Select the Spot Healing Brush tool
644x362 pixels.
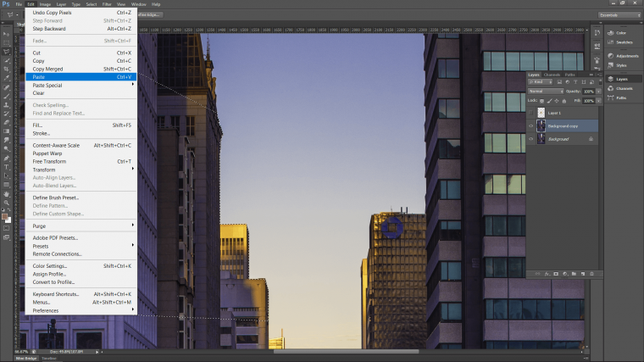click(x=6, y=87)
